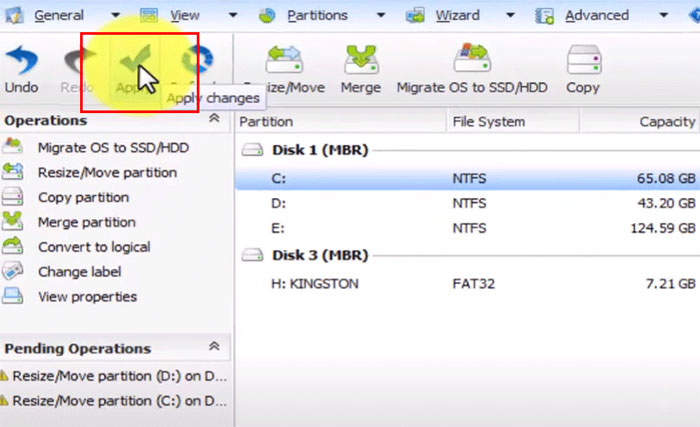700x427 pixels.
Task: Click the 124.59 GB capacity cell
Action: coord(663,228)
